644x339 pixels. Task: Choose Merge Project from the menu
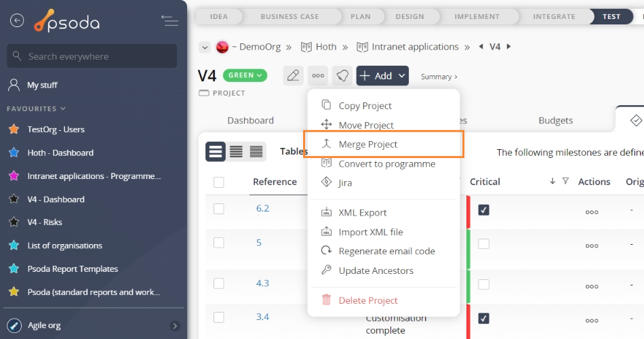tap(368, 144)
